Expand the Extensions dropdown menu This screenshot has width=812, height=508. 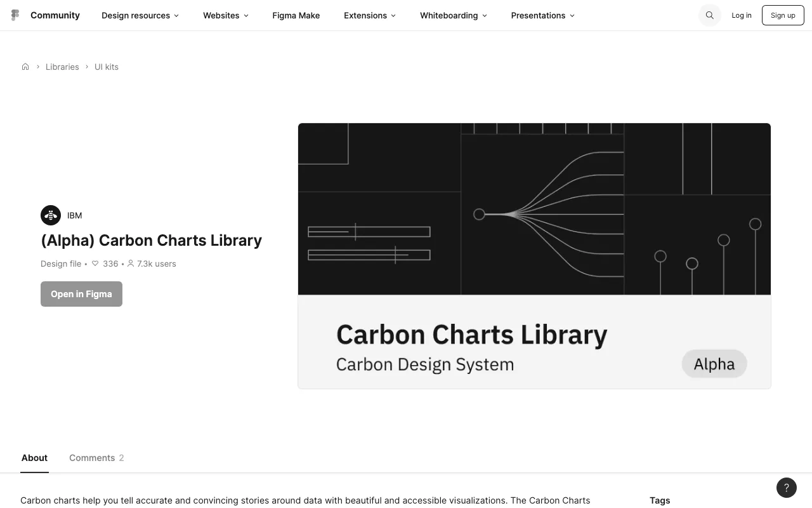(370, 15)
